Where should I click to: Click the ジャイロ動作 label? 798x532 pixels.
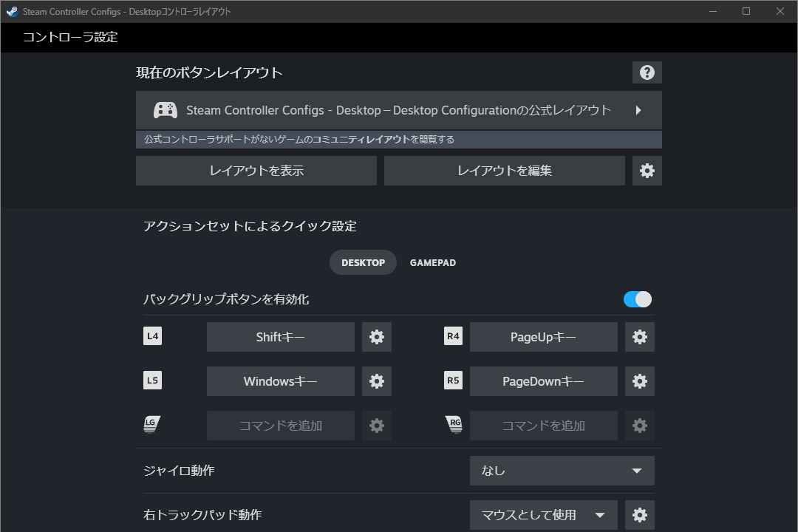[179, 471]
